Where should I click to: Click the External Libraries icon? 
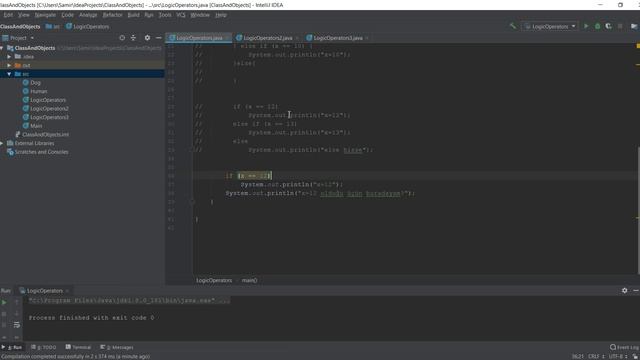click(10, 143)
